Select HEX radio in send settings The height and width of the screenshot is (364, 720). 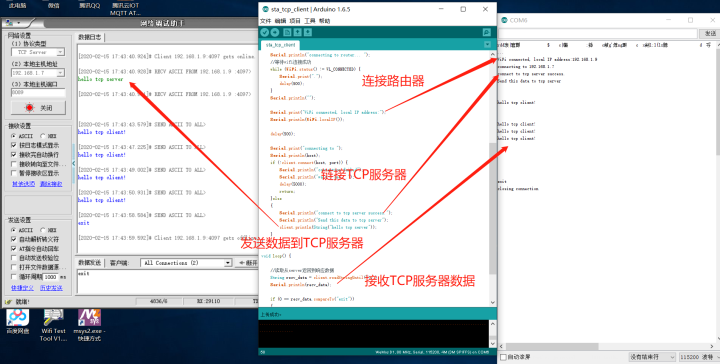click(43, 230)
